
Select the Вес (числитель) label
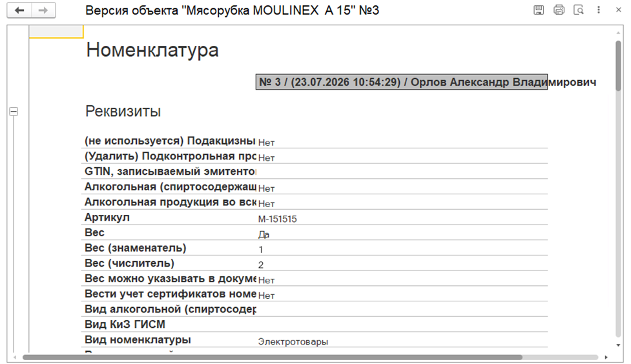click(130, 263)
